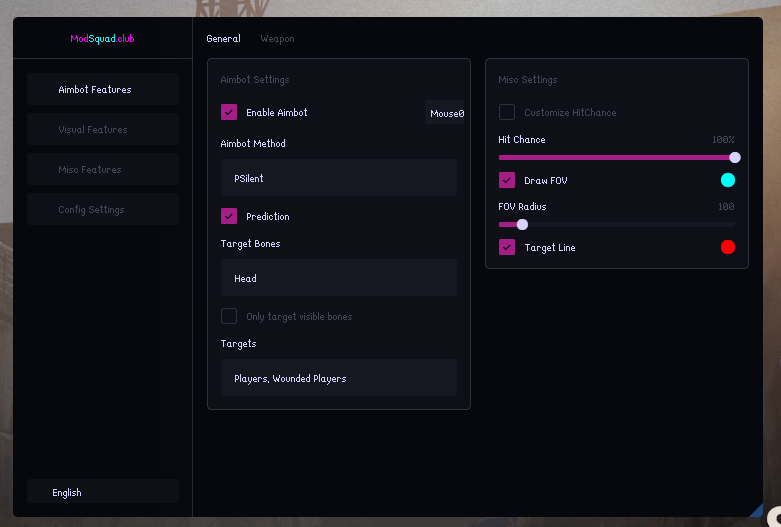Open the cyan Draw FOV color picker
This screenshot has height=527, width=781.
point(728,180)
